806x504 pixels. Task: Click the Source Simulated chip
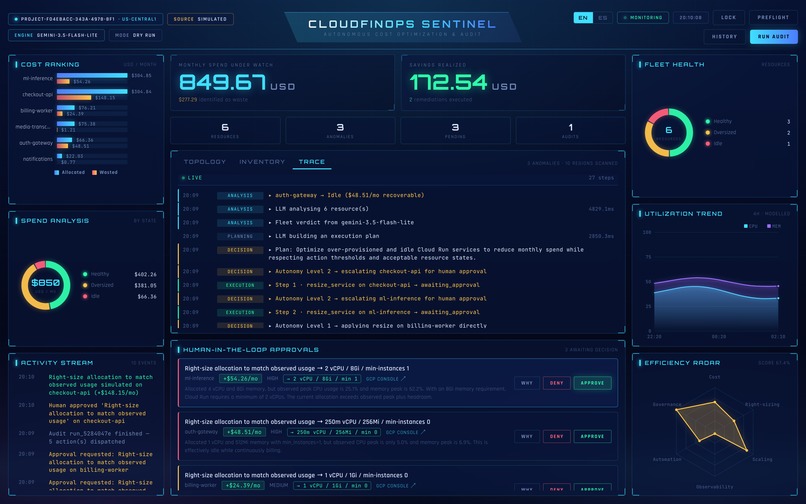click(x=200, y=19)
